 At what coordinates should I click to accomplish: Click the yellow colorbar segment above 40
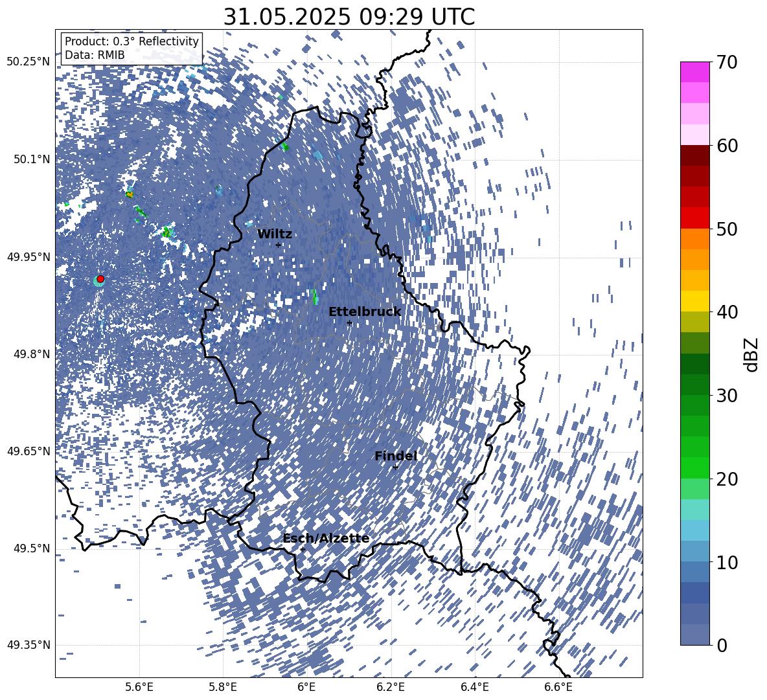click(x=694, y=301)
